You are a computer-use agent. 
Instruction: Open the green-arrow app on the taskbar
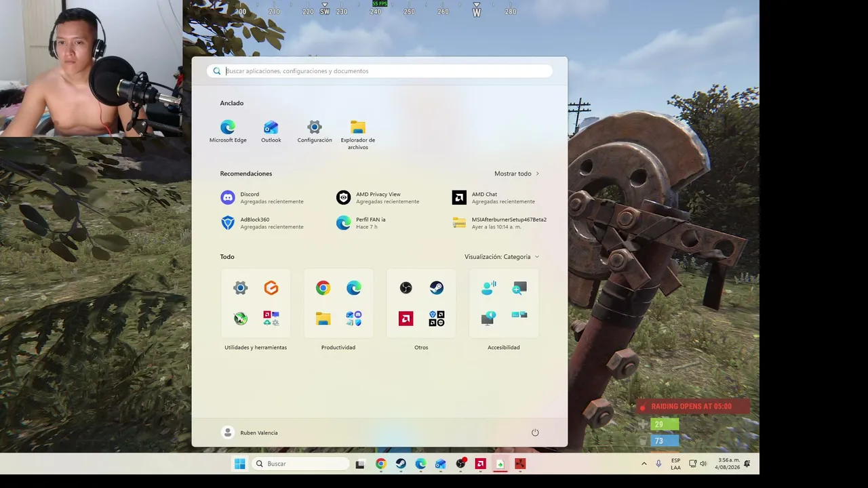(x=500, y=464)
